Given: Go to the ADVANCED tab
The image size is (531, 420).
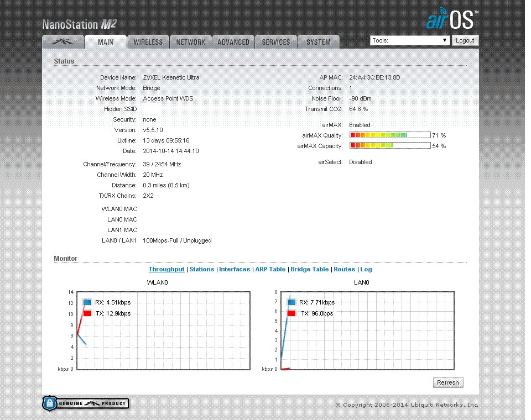Looking at the screenshot, I should (233, 42).
